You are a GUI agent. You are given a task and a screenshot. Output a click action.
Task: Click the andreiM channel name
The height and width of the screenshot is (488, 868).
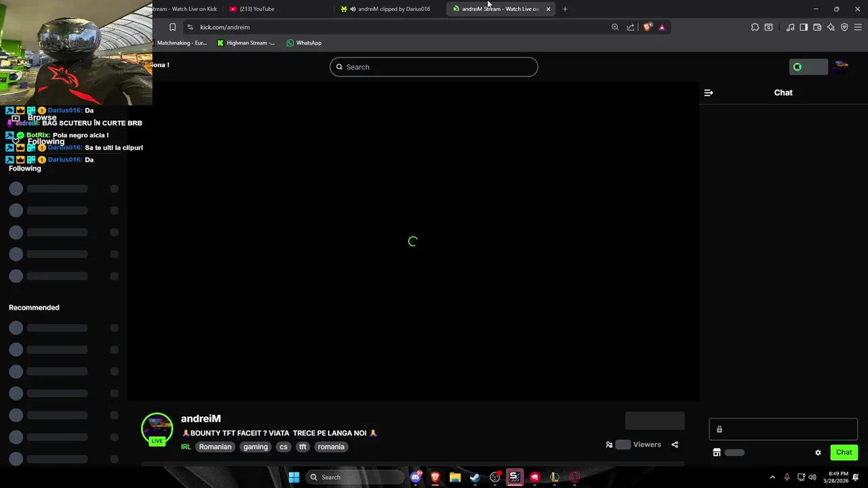201,419
